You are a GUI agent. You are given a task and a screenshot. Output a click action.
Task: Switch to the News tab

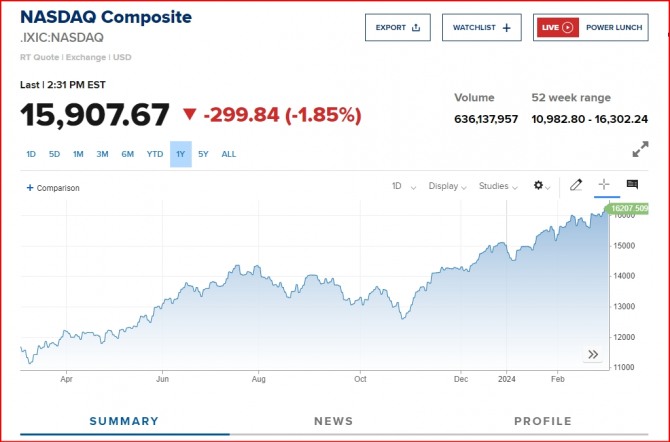click(x=334, y=422)
